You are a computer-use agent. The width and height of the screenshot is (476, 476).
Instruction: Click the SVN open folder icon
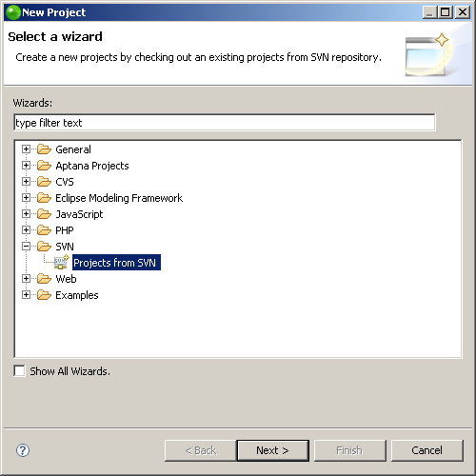44,247
